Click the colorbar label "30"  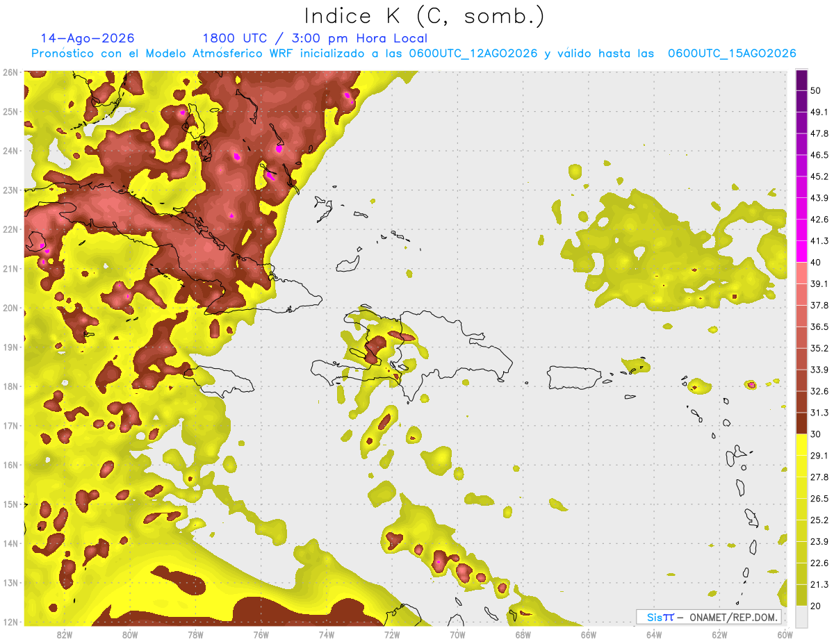[816, 434]
